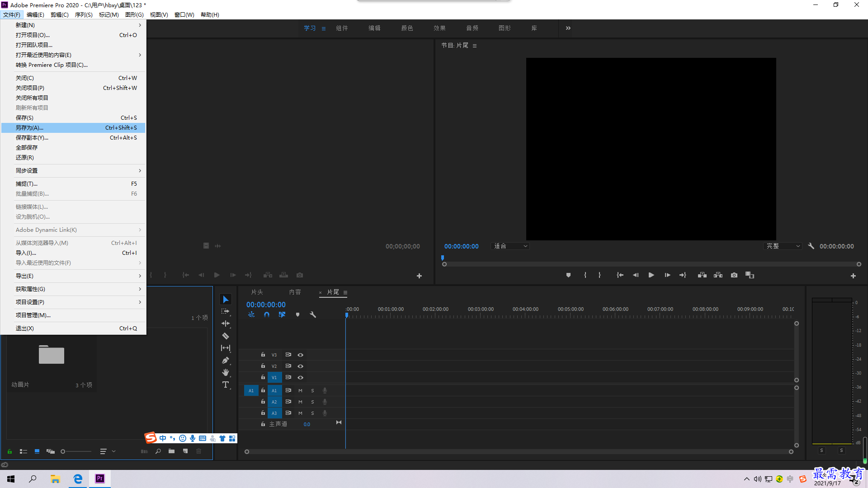Choose 导入(I)... from File menu
The width and height of the screenshot is (868, 488).
point(73,253)
